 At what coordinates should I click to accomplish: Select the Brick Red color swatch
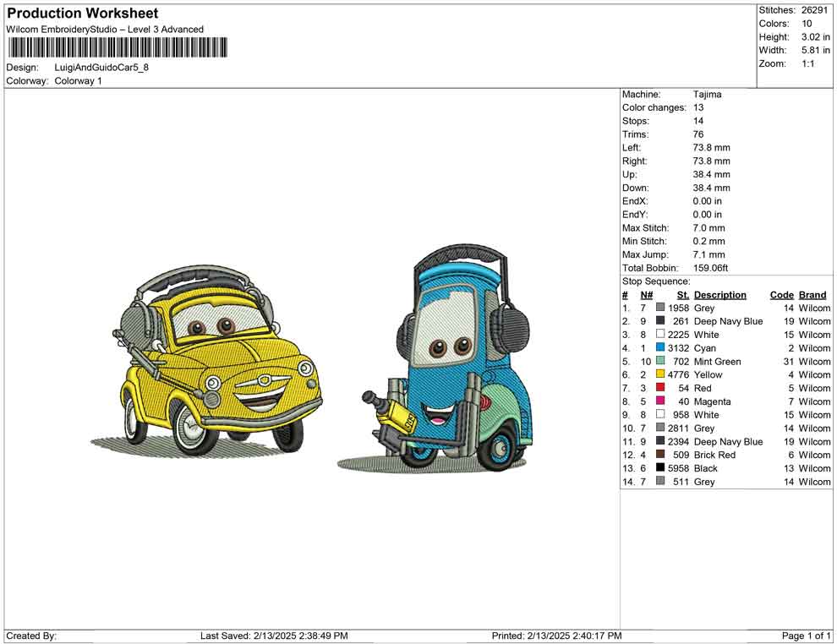click(x=660, y=454)
